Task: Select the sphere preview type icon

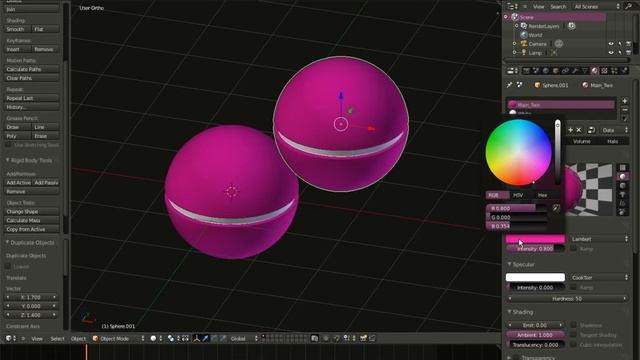Action: click(622, 176)
